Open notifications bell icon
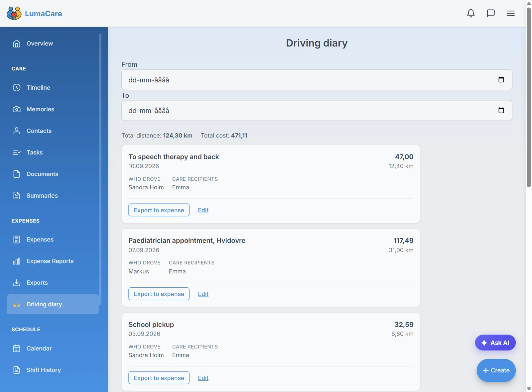The width and height of the screenshot is (532, 392). (x=471, y=13)
